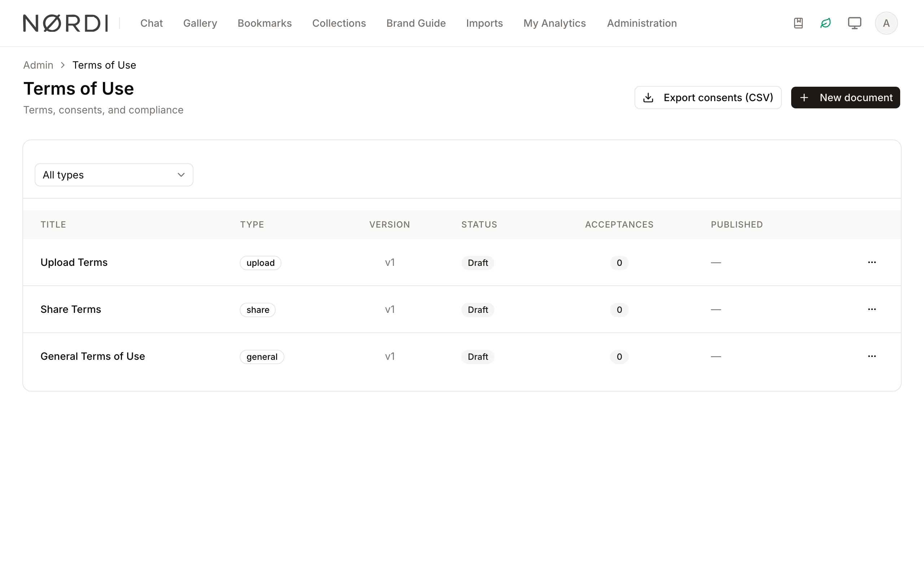Open the user avatar 'A' menu

tap(886, 23)
